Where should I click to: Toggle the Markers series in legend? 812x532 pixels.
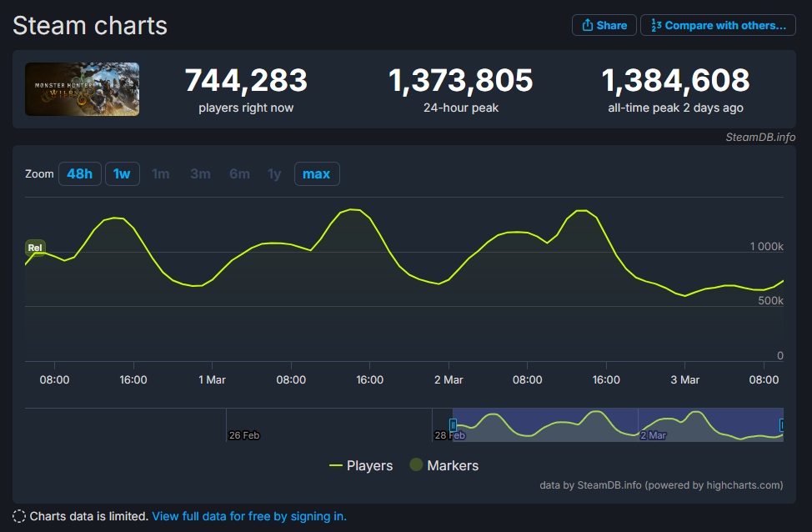click(x=444, y=465)
